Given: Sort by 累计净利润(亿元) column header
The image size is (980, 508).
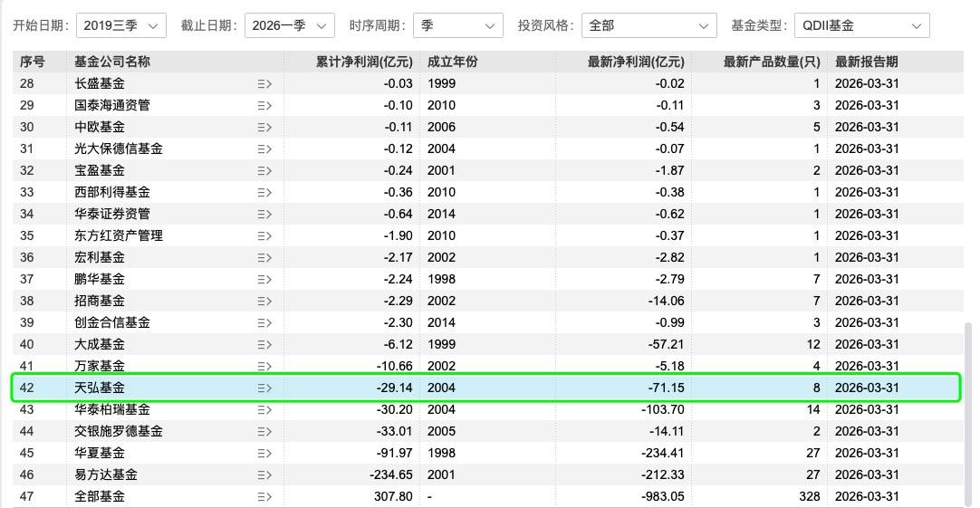Looking at the screenshot, I should [x=364, y=62].
